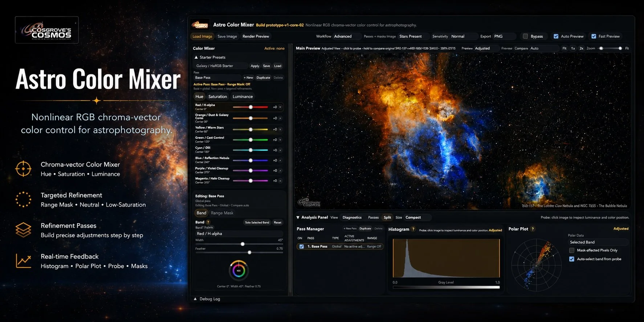Save the preset using the Save button
Viewport: 644px width, 322px height.
tap(266, 66)
